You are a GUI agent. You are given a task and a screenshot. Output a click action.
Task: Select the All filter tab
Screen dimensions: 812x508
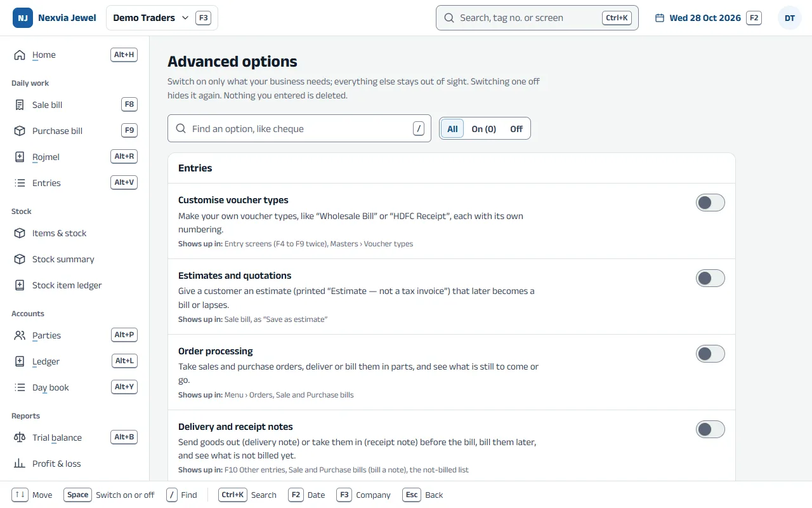click(x=452, y=129)
